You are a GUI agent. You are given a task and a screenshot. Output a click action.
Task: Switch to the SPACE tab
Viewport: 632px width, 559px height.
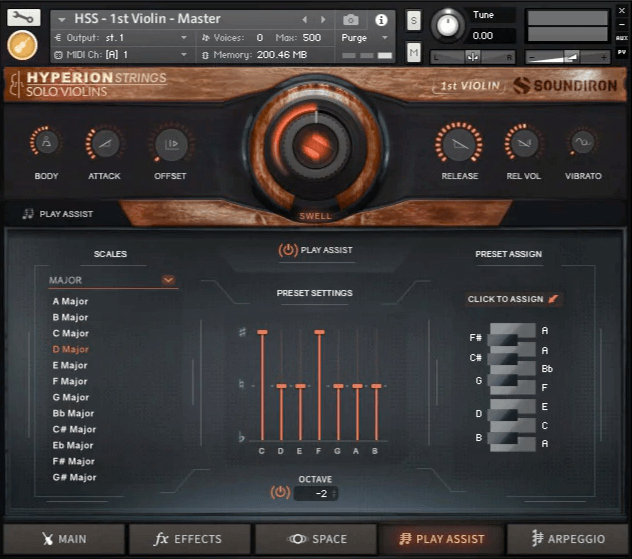pyautogui.click(x=316, y=539)
